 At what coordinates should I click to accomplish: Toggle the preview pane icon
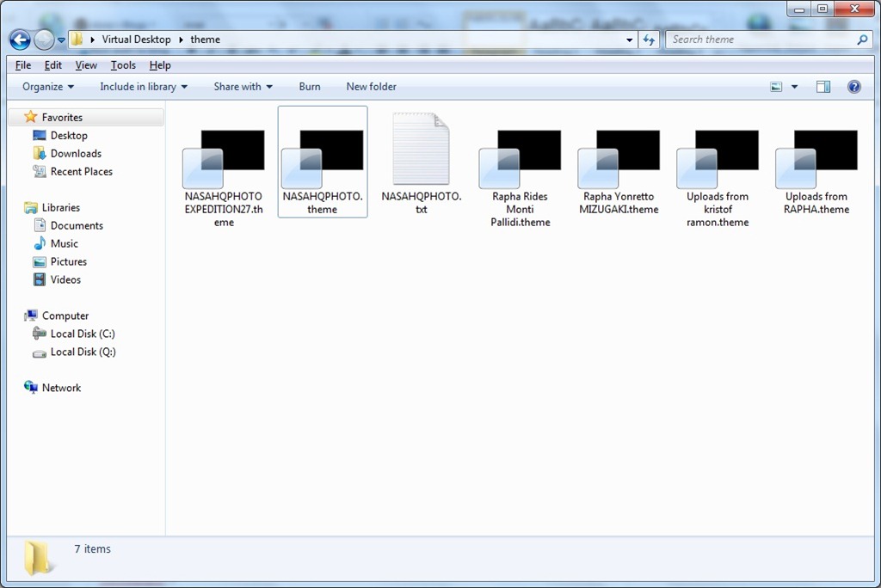click(x=823, y=87)
